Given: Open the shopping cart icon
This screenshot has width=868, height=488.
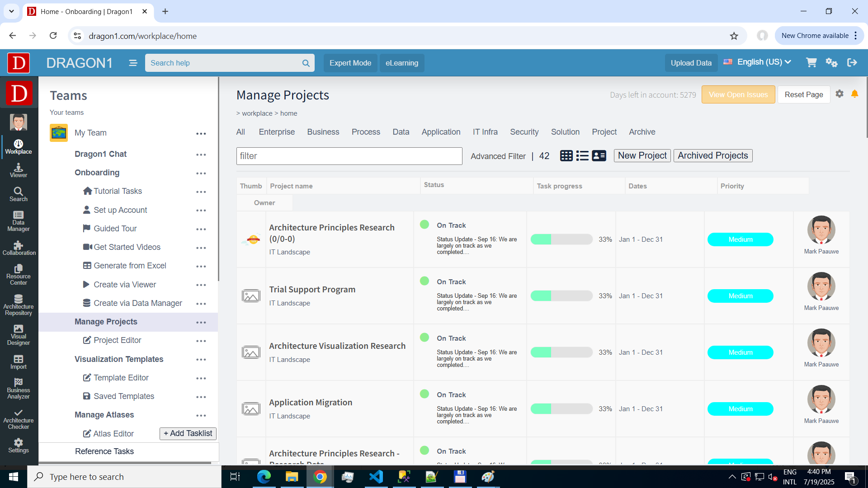Looking at the screenshot, I should pos(811,62).
